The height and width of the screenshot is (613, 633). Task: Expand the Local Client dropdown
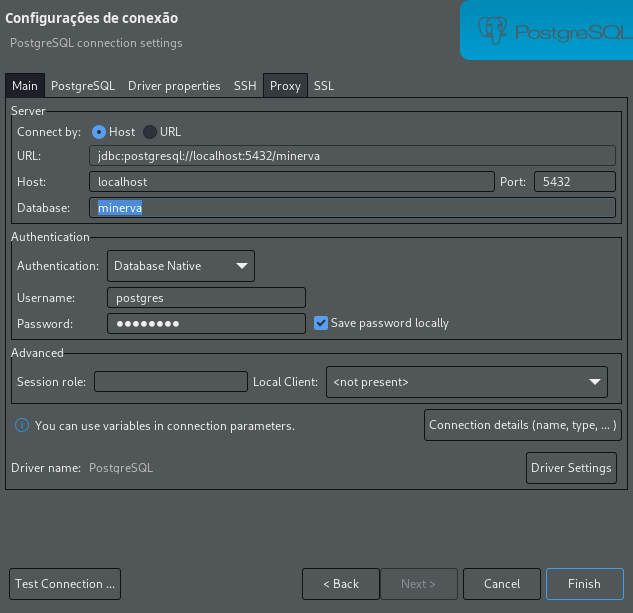[467, 382]
